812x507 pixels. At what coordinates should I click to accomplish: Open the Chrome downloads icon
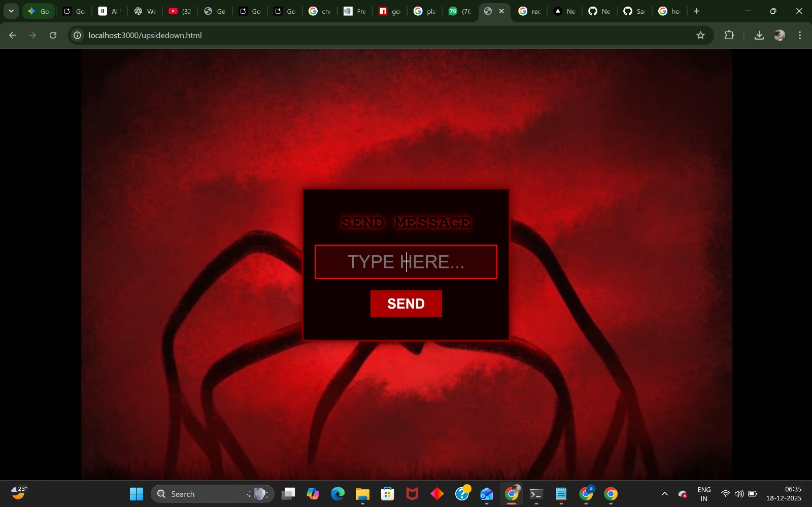pos(759,35)
